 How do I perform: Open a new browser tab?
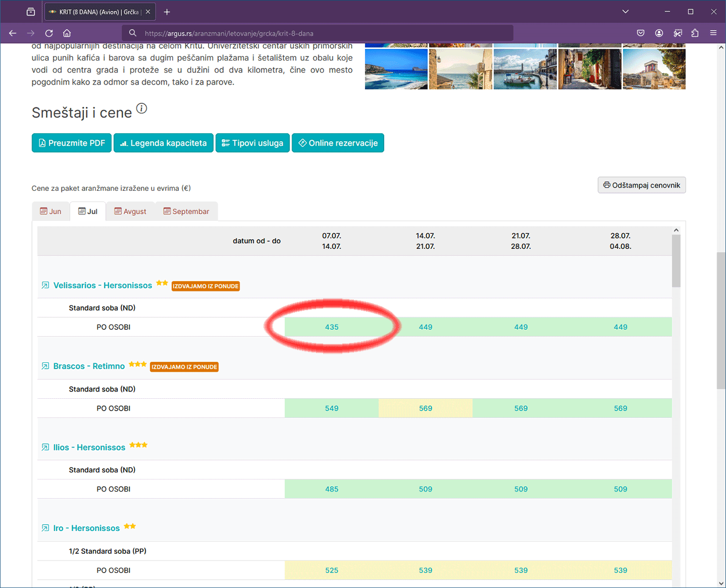click(167, 12)
